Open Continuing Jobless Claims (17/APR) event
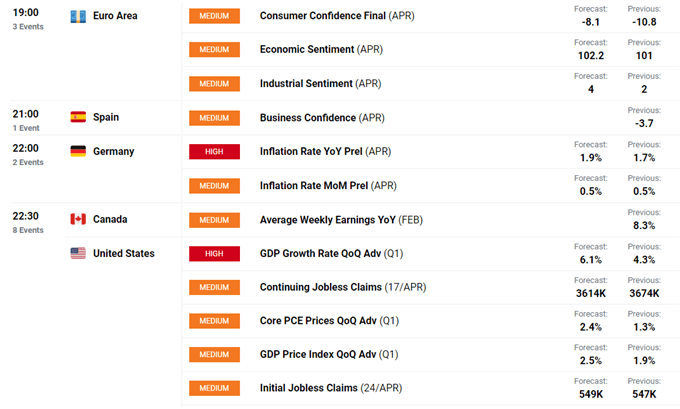This screenshot has height=409, width=680. (x=343, y=287)
